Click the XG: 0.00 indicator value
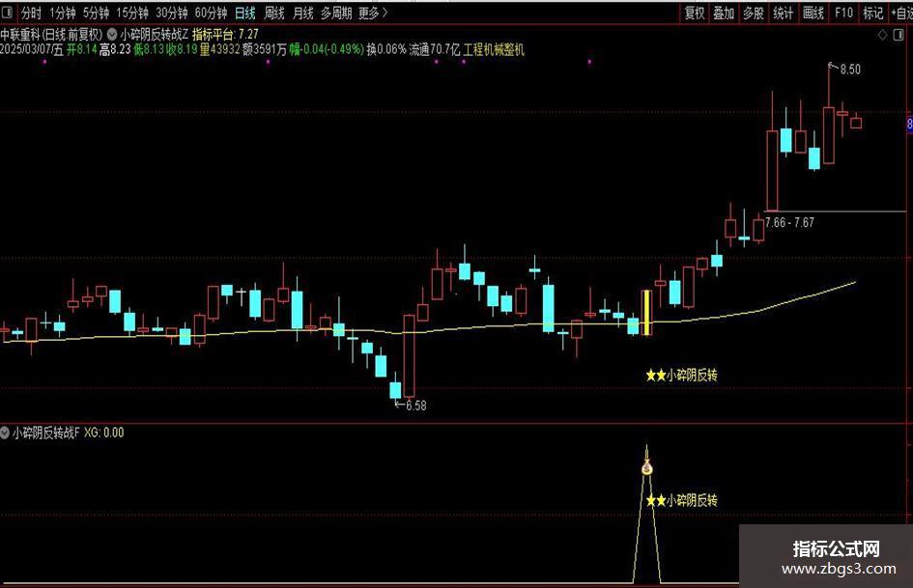The image size is (913, 588). coord(104,433)
